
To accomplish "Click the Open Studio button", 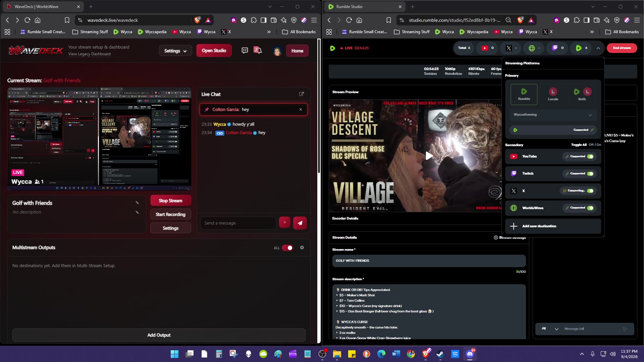I will click(x=214, y=51).
